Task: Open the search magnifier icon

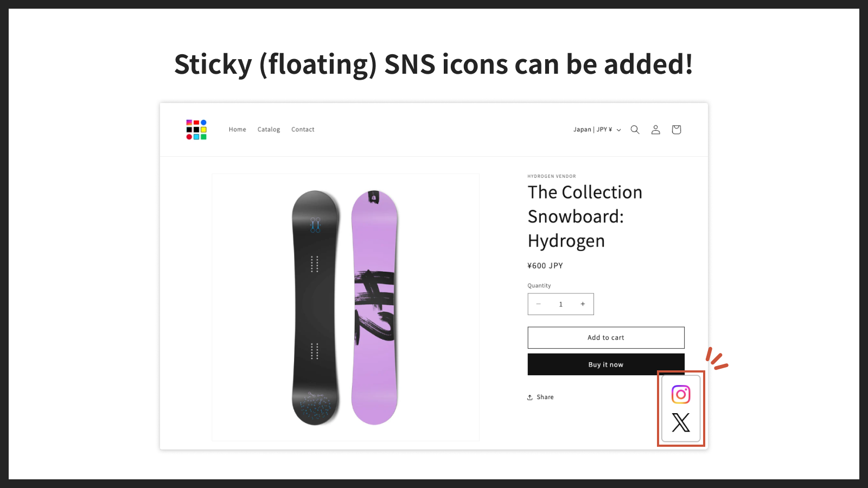Action: pyautogui.click(x=635, y=130)
